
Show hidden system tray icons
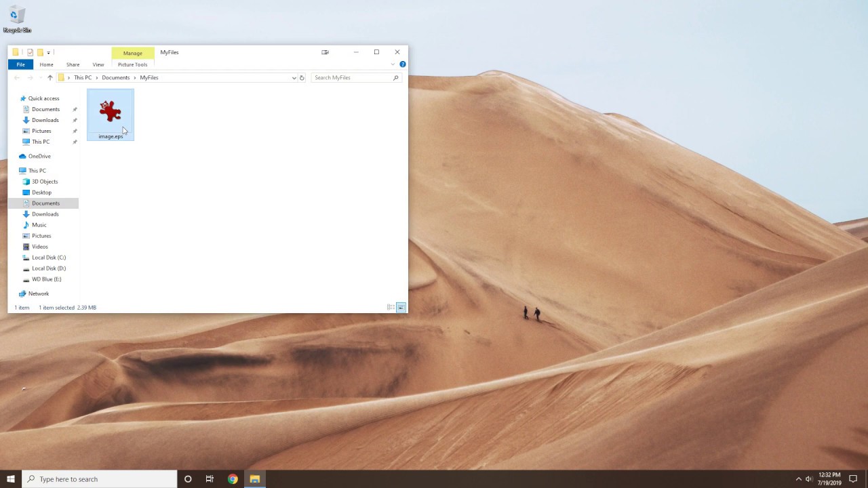click(x=798, y=479)
